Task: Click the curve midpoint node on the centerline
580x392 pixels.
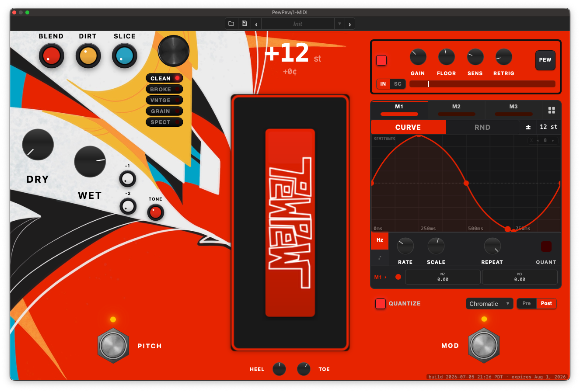Action: (x=466, y=183)
